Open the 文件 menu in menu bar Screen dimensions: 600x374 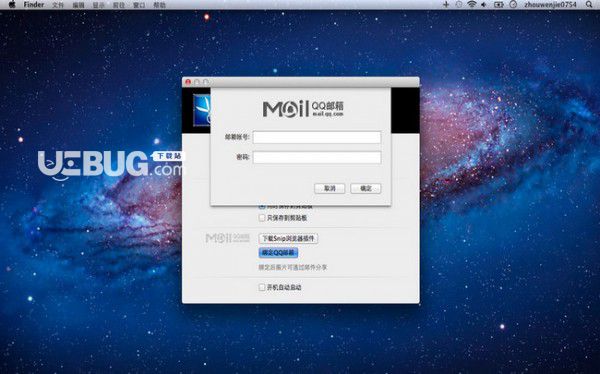(58, 5)
